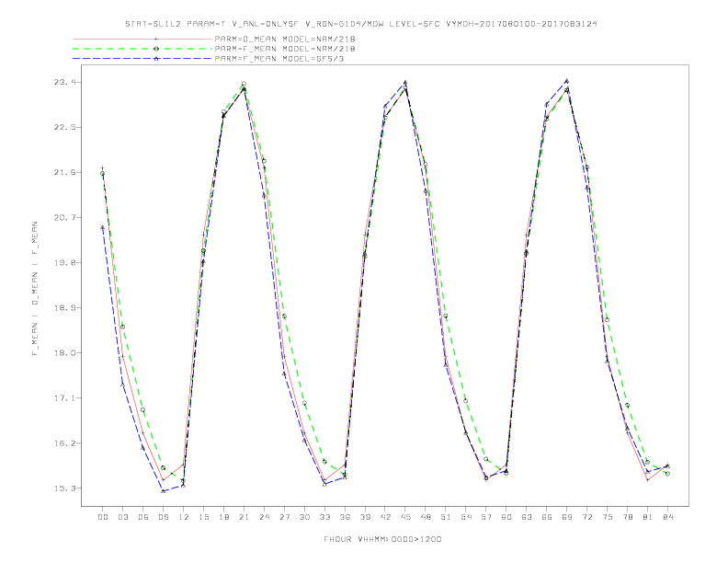Click the green NAM circle data point at hour 78
Screen dimensions: 728x563
(x=627, y=405)
